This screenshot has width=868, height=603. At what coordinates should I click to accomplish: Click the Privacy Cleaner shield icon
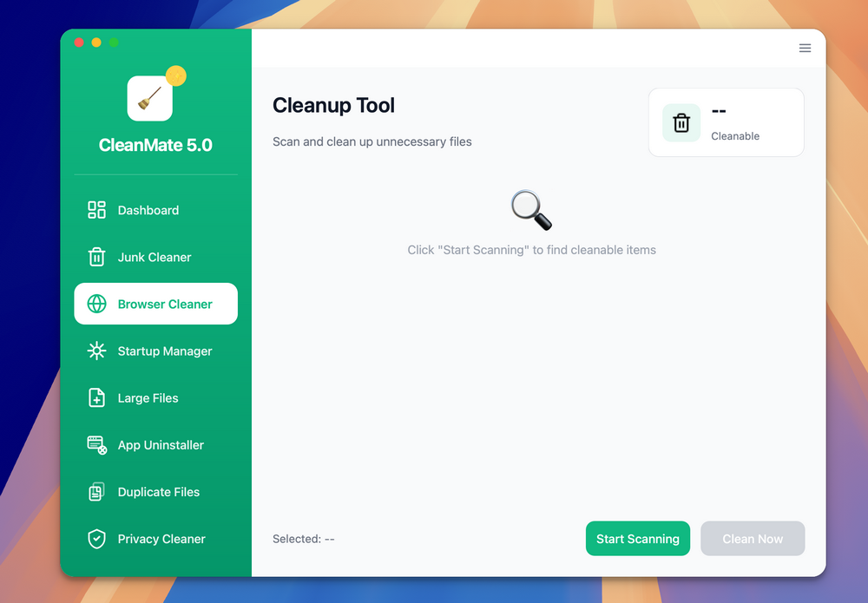[96, 539]
